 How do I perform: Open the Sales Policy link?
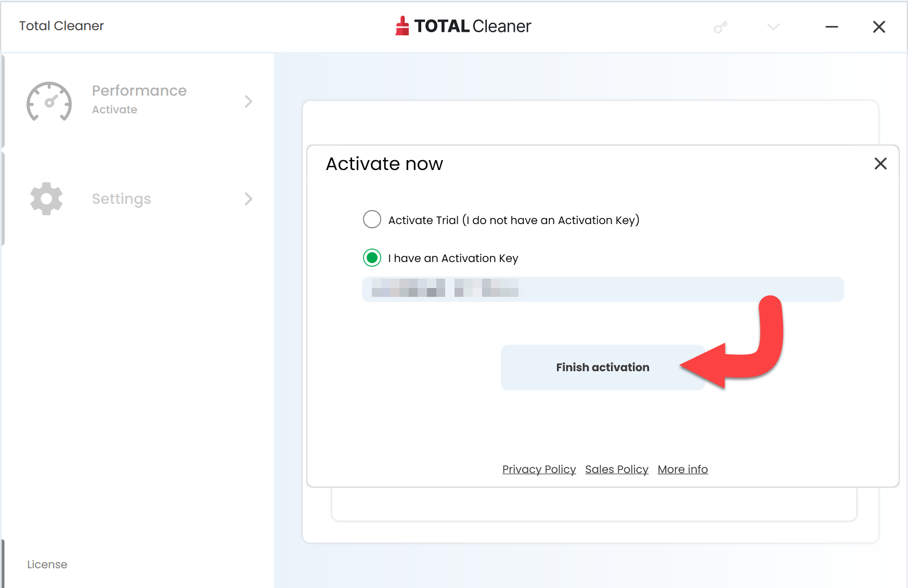coord(617,469)
